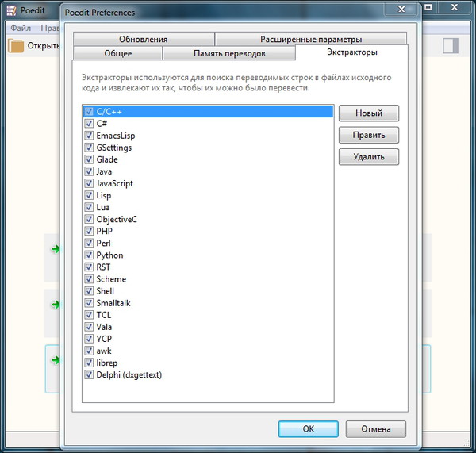Open the Расширенные параметры tab
The image size is (476, 453).
tap(310, 39)
